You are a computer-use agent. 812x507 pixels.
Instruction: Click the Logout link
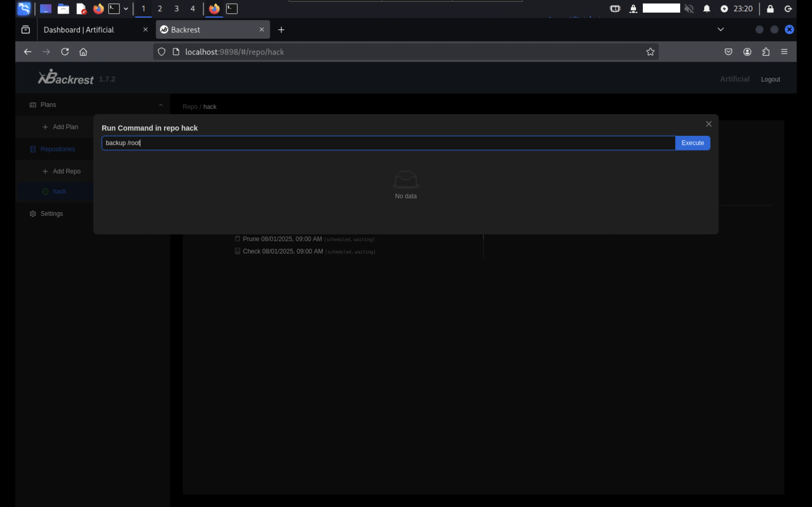[x=770, y=79]
